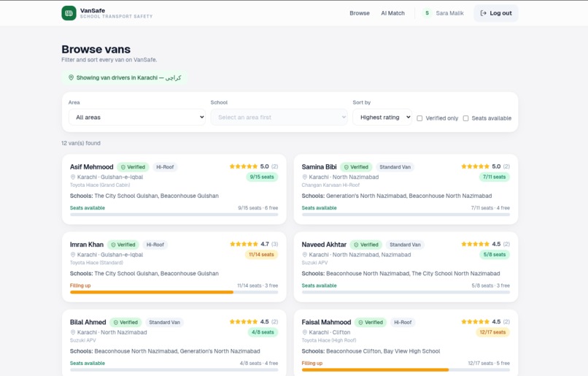Click the Verified badge on Faisal Mahmood's card
Screen dimensions: 588x376
point(371,323)
